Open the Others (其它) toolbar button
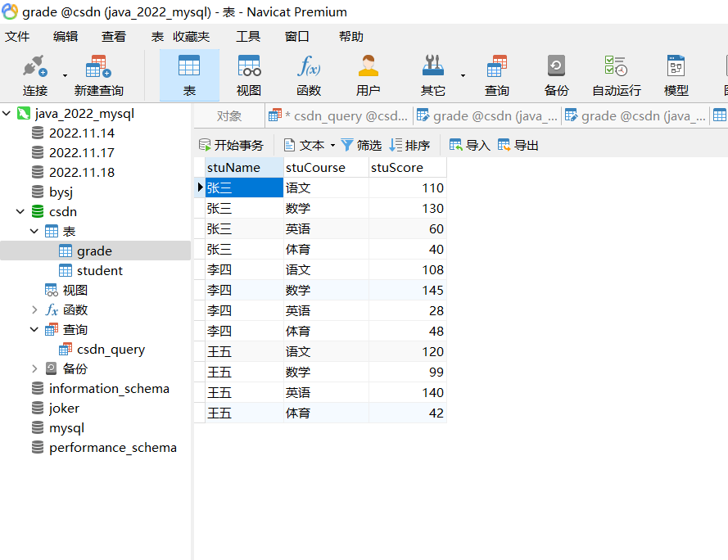 (432, 75)
